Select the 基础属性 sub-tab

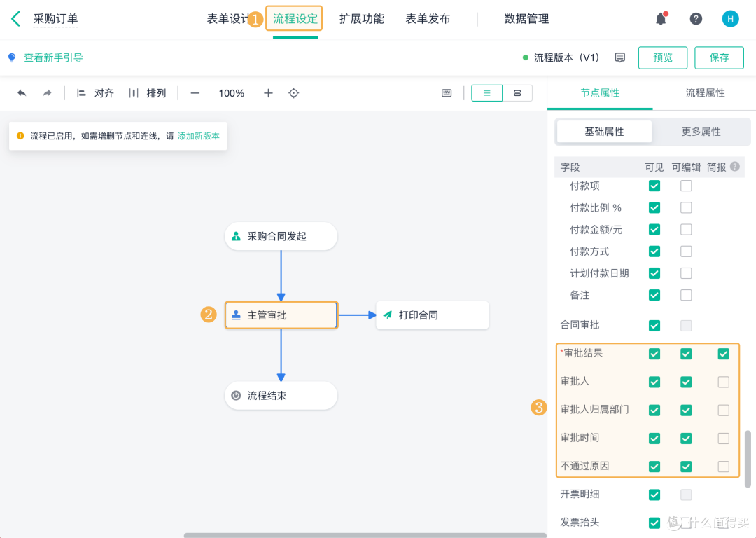tap(604, 131)
